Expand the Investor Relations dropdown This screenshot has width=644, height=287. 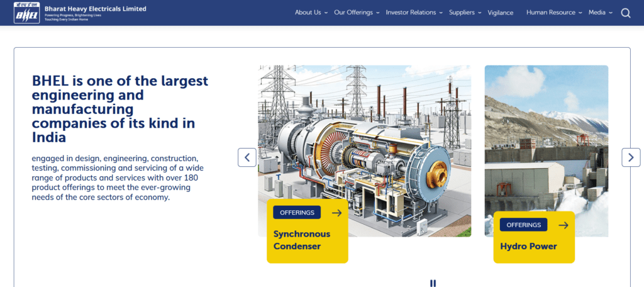pyautogui.click(x=414, y=13)
